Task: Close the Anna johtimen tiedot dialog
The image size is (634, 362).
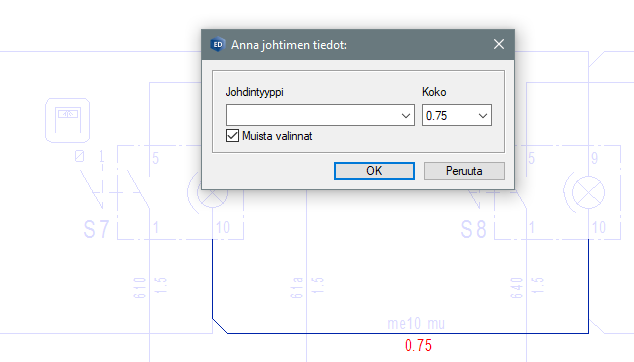Action: (499, 44)
